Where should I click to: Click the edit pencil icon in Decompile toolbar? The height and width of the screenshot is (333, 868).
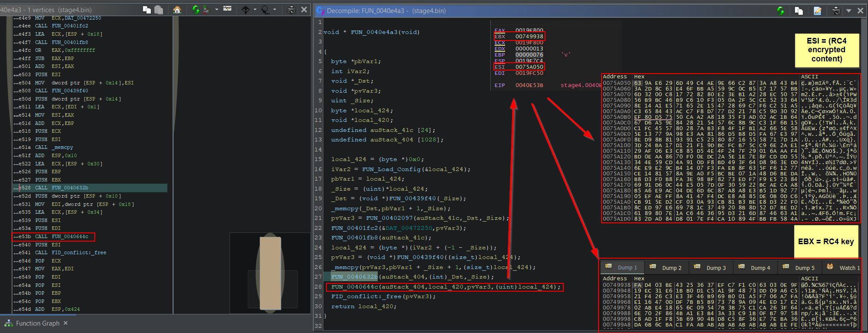click(818, 11)
